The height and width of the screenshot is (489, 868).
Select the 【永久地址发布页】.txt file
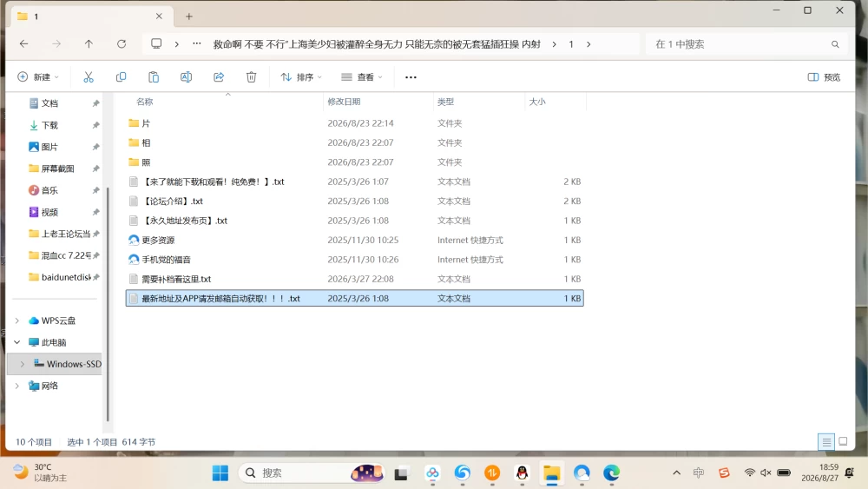click(354, 221)
